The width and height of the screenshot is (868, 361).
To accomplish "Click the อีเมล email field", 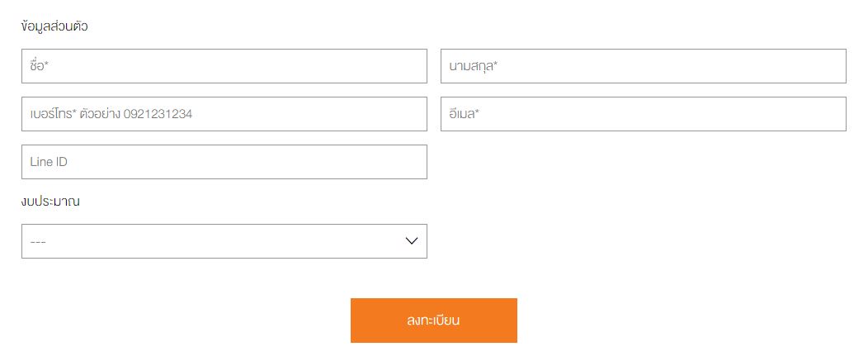I will coord(643,114).
